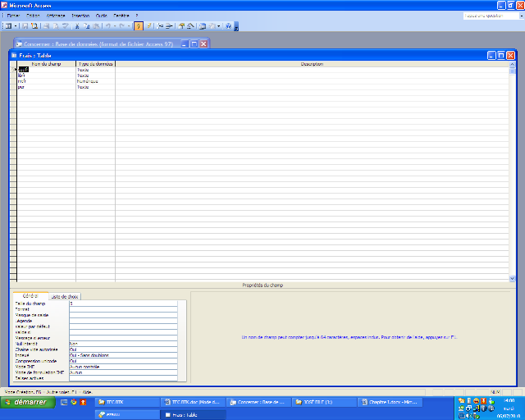Click the Windows démarrer button

28,403
